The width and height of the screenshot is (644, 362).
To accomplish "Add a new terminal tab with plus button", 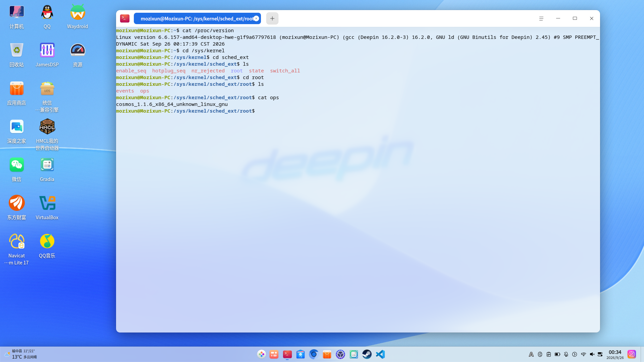I will pos(272,18).
